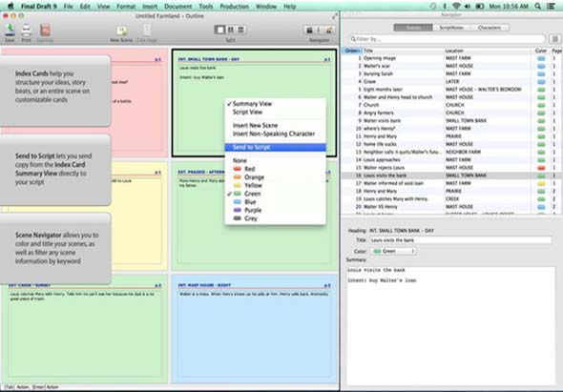
Task: Set card color to Red
Action: (x=276, y=169)
